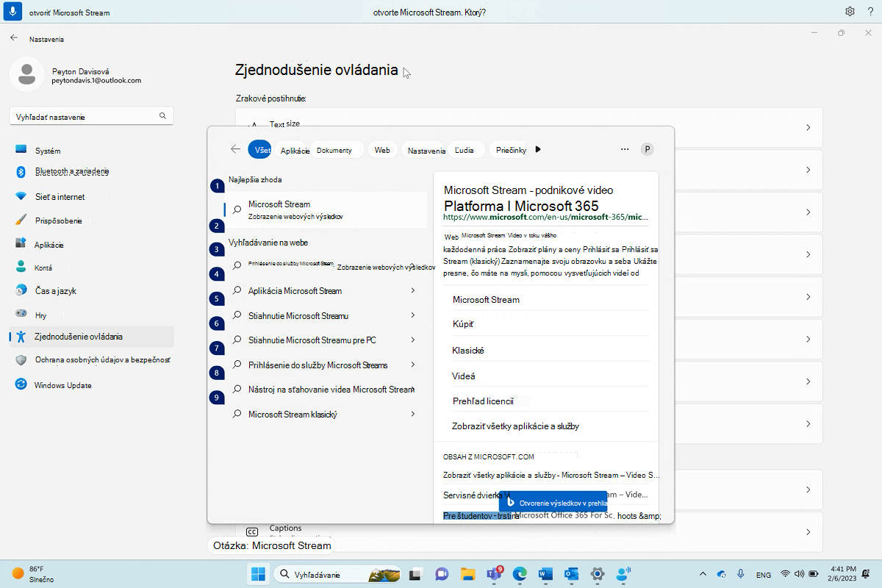Switch to Priečinky search tab
This screenshot has height=588, width=882.
click(510, 150)
